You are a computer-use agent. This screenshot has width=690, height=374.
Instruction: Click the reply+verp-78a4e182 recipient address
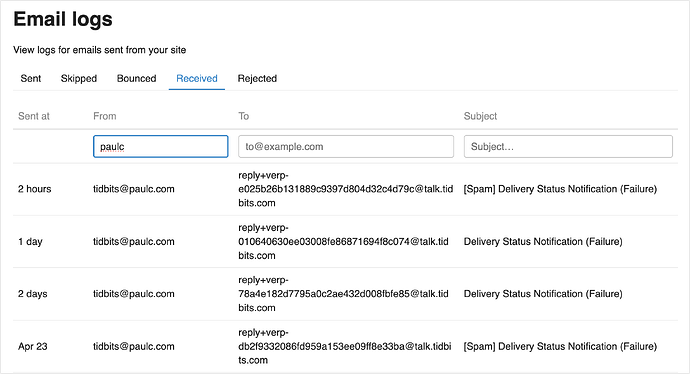click(344, 294)
